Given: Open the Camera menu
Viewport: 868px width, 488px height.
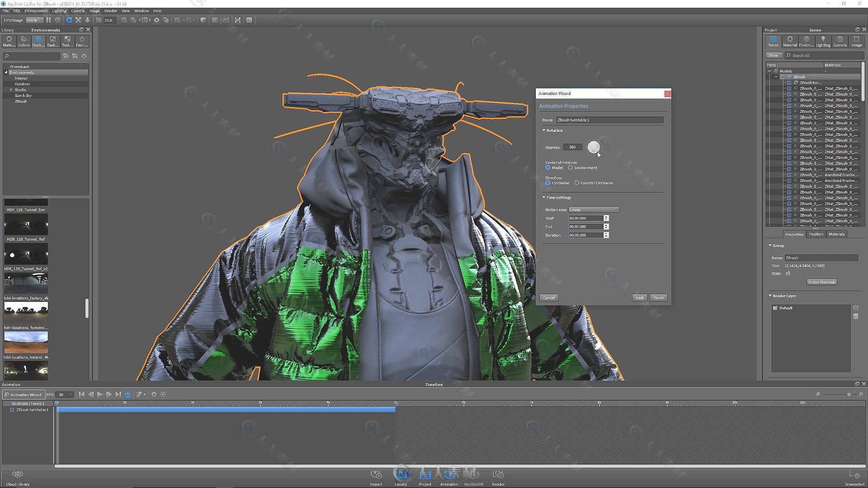Looking at the screenshot, I should [x=78, y=11].
